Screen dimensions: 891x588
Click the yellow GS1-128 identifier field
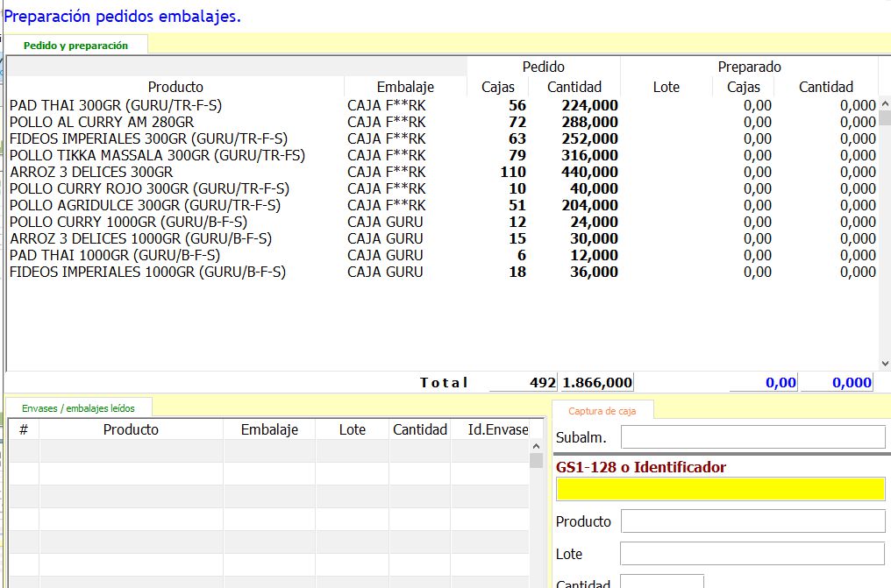pos(720,489)
